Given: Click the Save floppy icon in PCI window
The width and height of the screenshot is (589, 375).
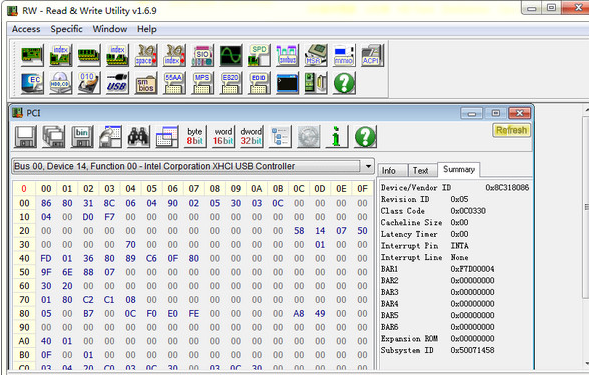Looking at the screenshot, I should point(26,136).
